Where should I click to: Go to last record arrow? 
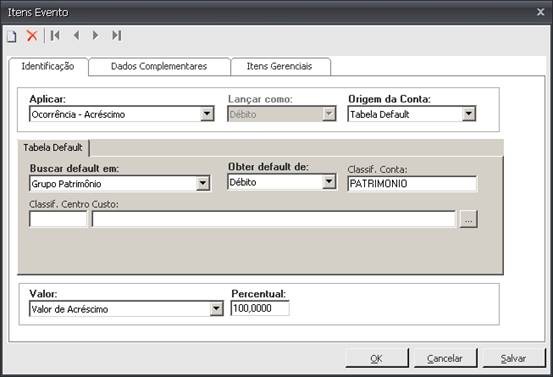116,35
